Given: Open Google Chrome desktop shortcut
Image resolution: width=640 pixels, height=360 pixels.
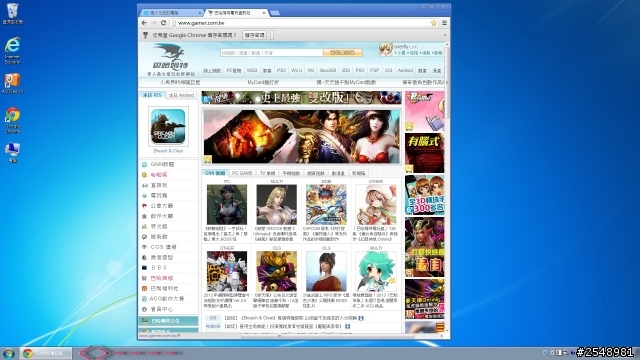Looking at the screenshot, I should coord(12,120).
